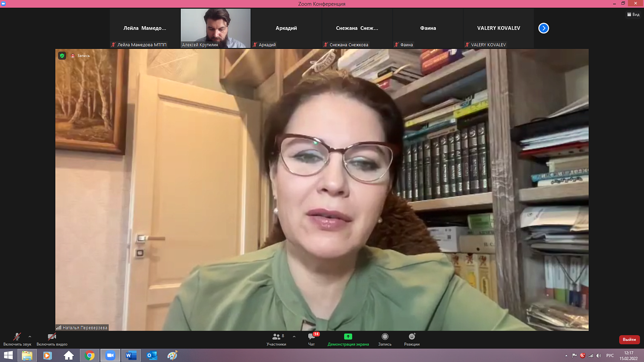Open Google Chrome from the taskbar
This screenshot has width=644, height=362.
click(90, 356)
